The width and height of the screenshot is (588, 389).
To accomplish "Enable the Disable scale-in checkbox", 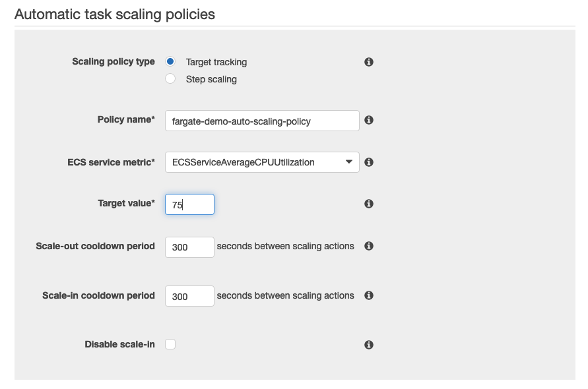I will (170, 344).
